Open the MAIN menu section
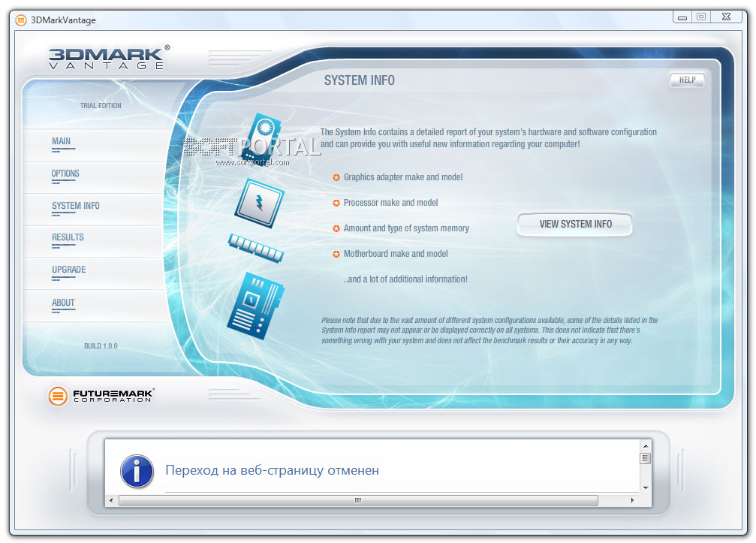Screen dimensions: 756x543 62,141
